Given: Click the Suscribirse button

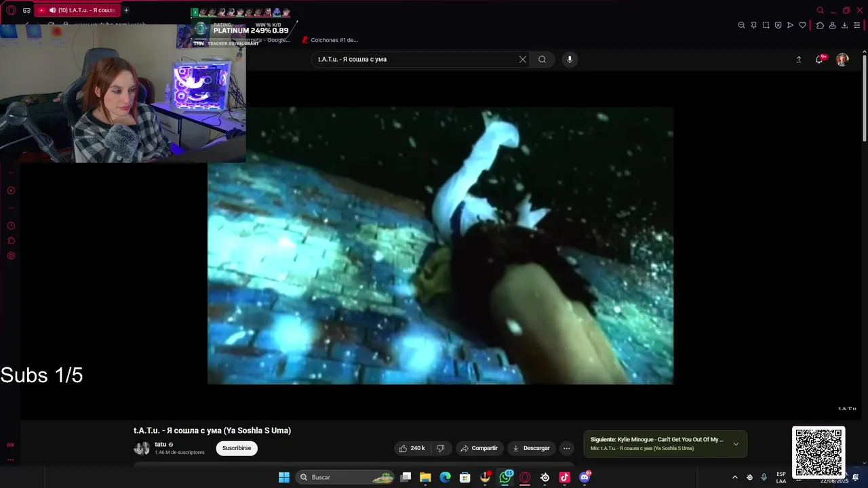Looking at the screenshot, I should [x=237, y=448].
